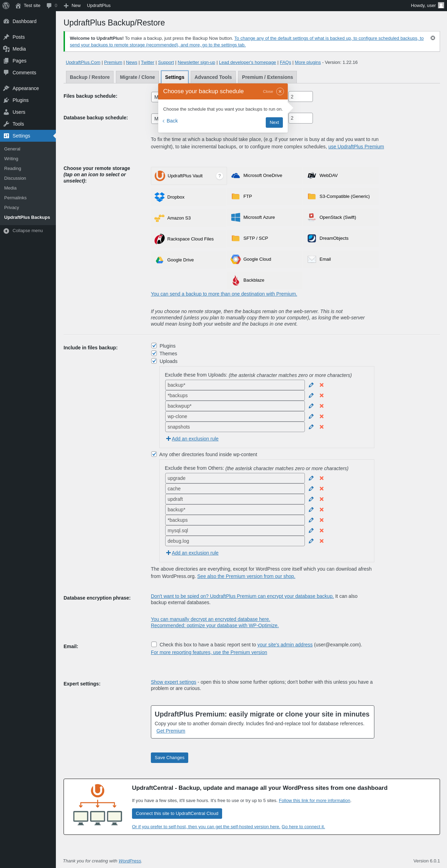Toggle the Themes checkbox
Viewport: 447px width, 868px height.
click(x=154, y=353)
